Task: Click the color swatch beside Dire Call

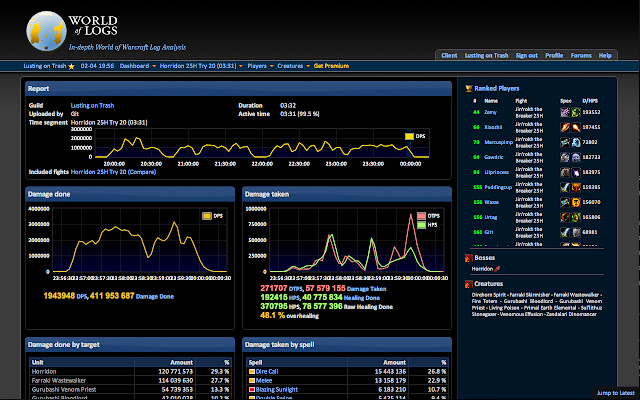Action: 252,371
